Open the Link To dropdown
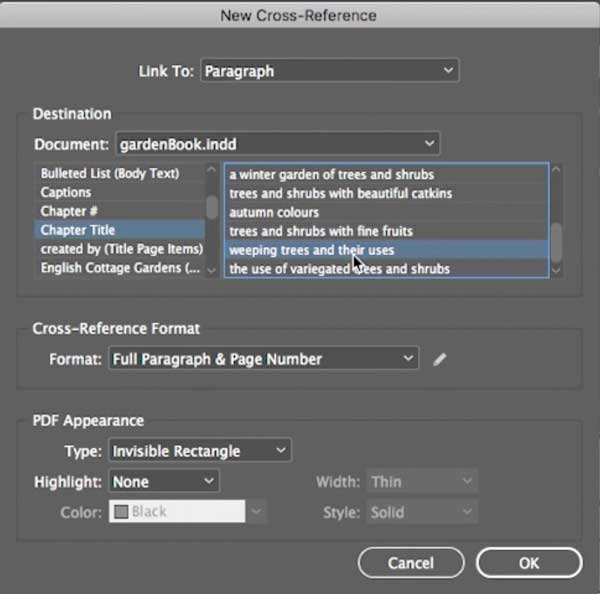600x594 pixels. (x=329, y=71)
